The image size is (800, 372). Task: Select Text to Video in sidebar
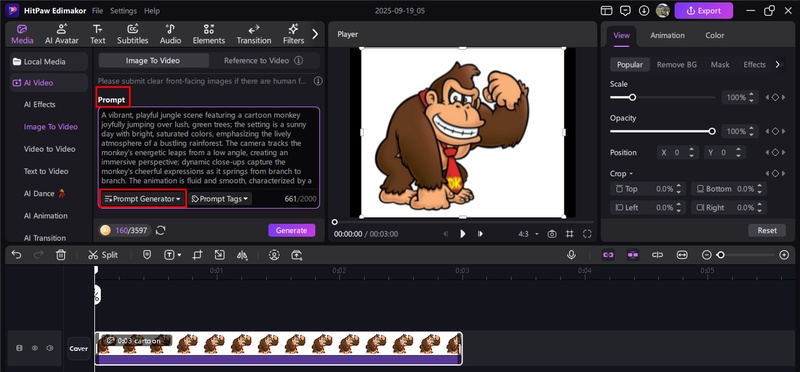46,171
